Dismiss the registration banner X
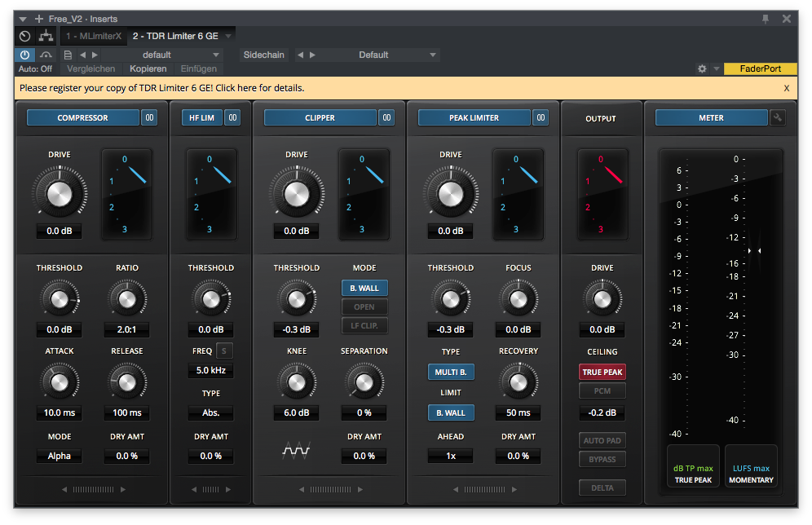 pos(787,88)
